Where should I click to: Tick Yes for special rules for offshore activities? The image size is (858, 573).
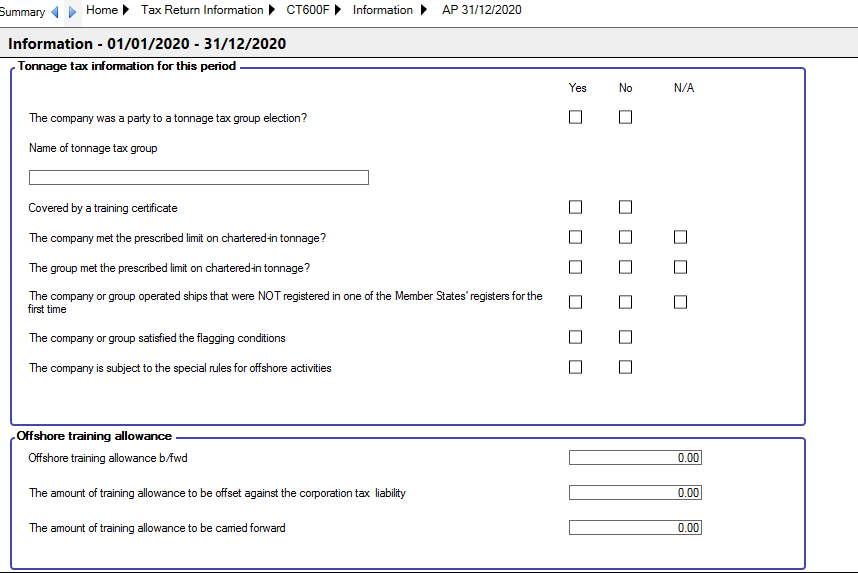[575, 367]
